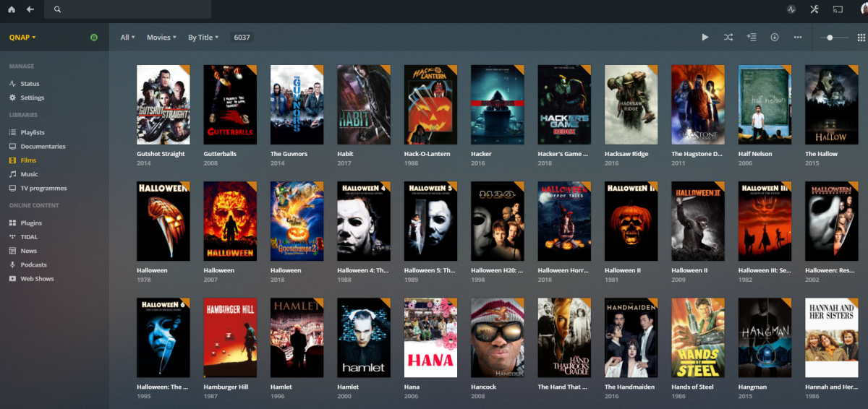Open Hacker 2016 poster

(498, 105)
